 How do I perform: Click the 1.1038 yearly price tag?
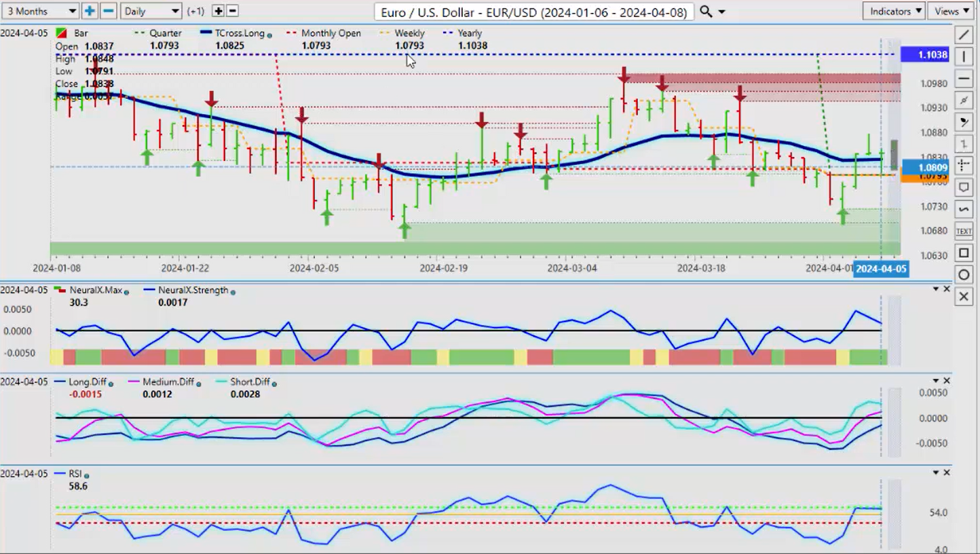pyautogui.click(x=924, y=54)
